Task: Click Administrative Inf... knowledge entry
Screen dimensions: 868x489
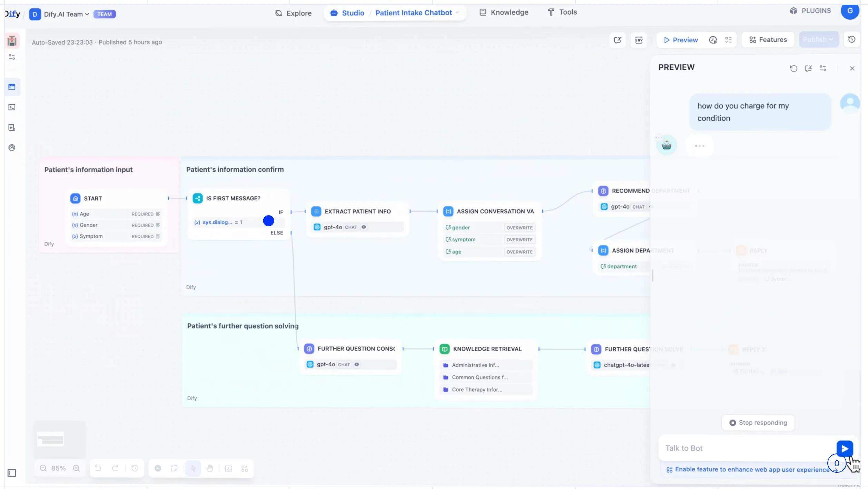Action: point(486,365)
